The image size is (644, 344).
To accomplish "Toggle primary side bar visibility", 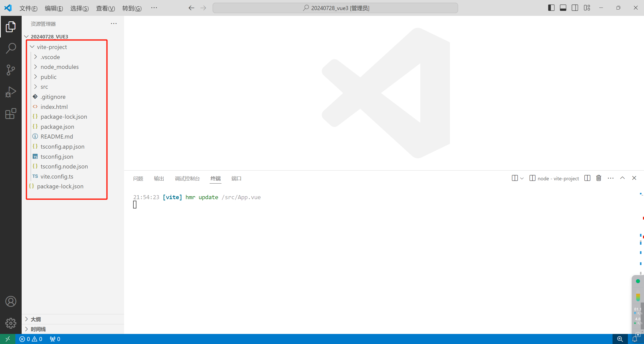I will 551,8.
